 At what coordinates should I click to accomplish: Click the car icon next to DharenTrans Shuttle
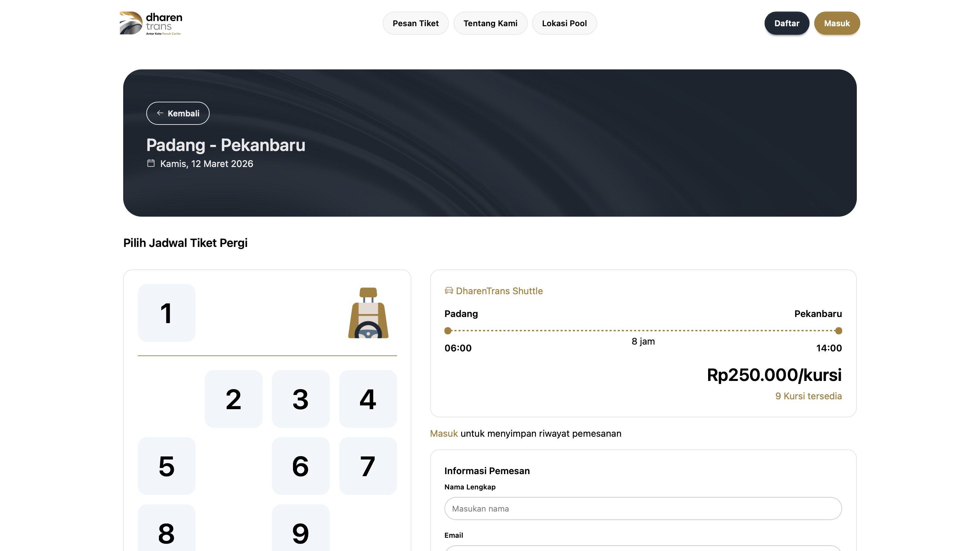[448, 290]
